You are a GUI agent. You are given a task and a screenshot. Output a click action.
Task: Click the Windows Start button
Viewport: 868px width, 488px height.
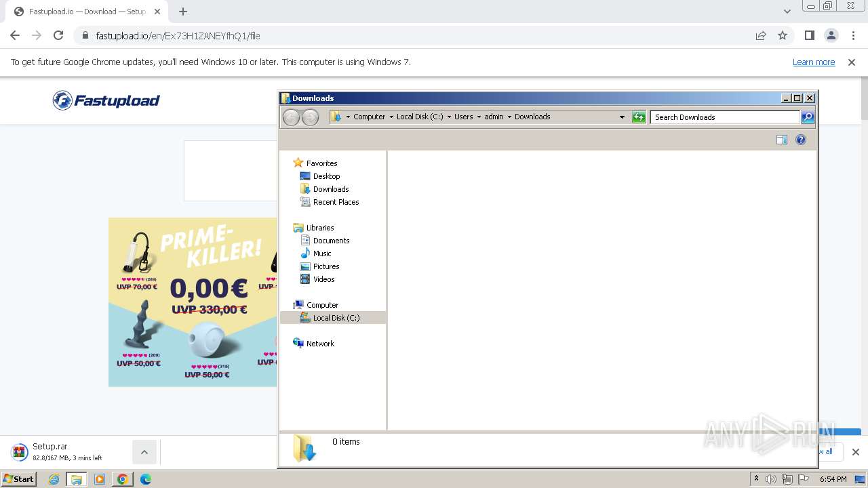[x=18, y=479]
